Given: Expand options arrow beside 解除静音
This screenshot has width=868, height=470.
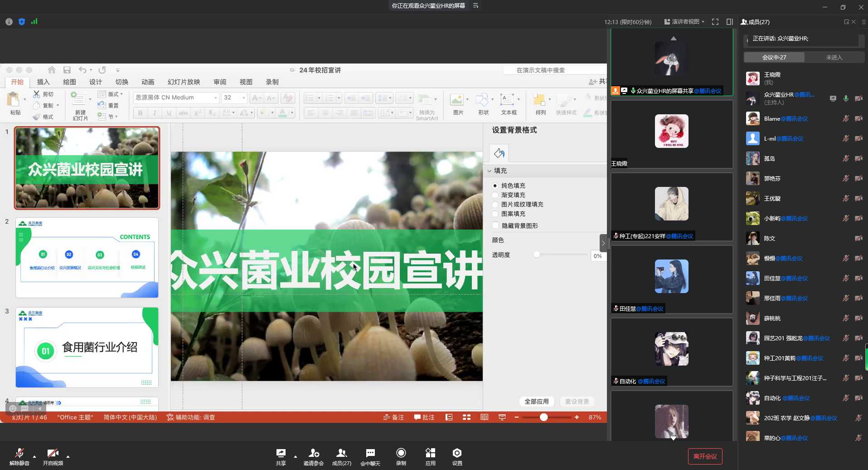Looking at the screenshot, I should 34,457.
